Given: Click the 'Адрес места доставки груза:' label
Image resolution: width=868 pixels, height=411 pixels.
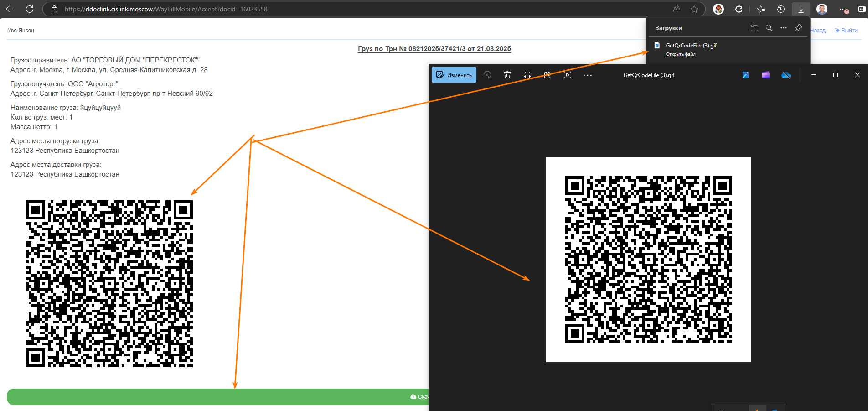Looking at the screenshot, I should [56, 165].
